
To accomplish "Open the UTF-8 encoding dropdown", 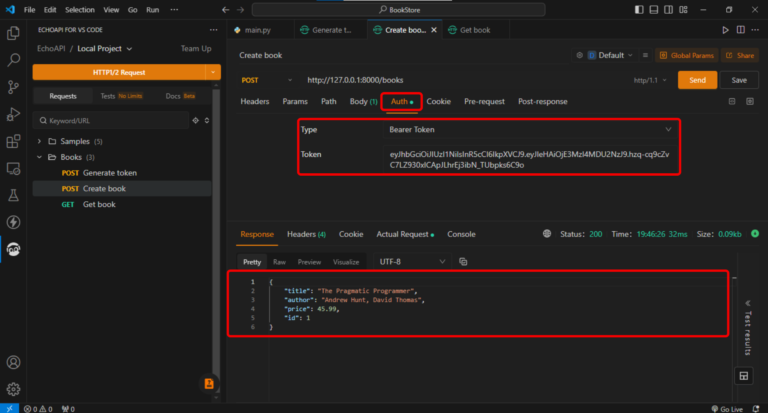I will (410, 262).
